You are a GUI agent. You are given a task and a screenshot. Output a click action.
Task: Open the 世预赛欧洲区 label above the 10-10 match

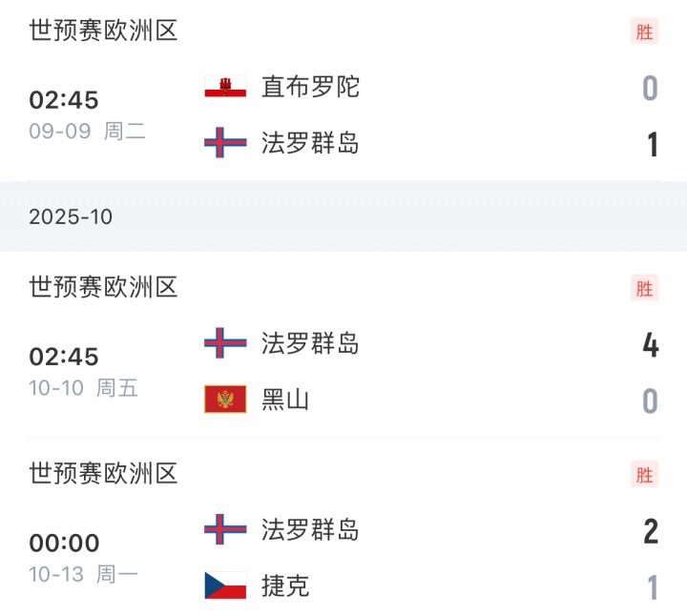[x=103, y=287]
